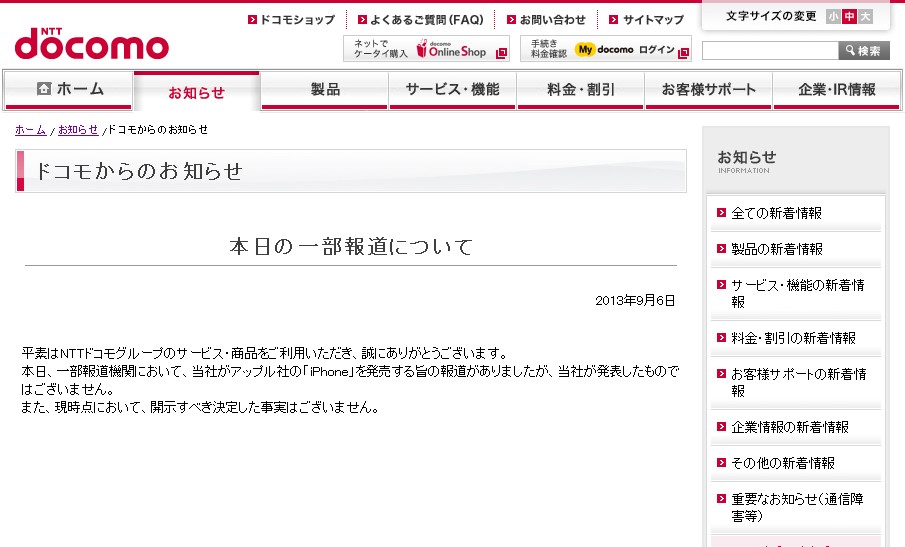905x547 pixels.
Task: Open the サイトマップ link
Action: coord(653,20)
